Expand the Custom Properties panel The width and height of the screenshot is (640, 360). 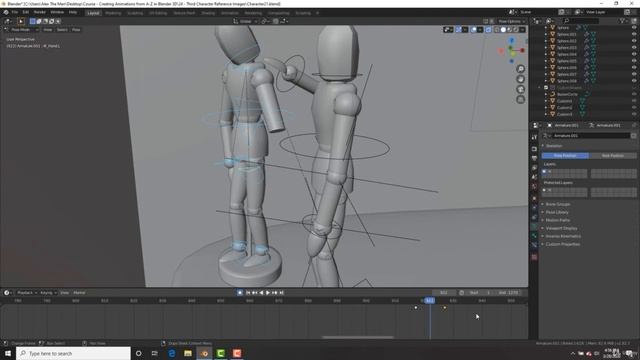(x=562, y=244)
